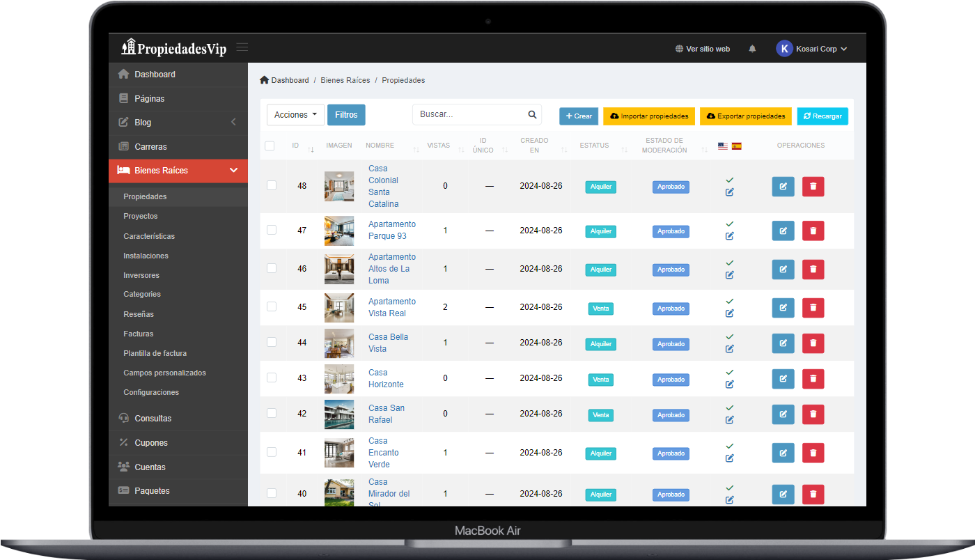Image resolution: width=975 pixels, height=560 pixels.
Task: Edit property with ID 47
Action: point(783,231)
